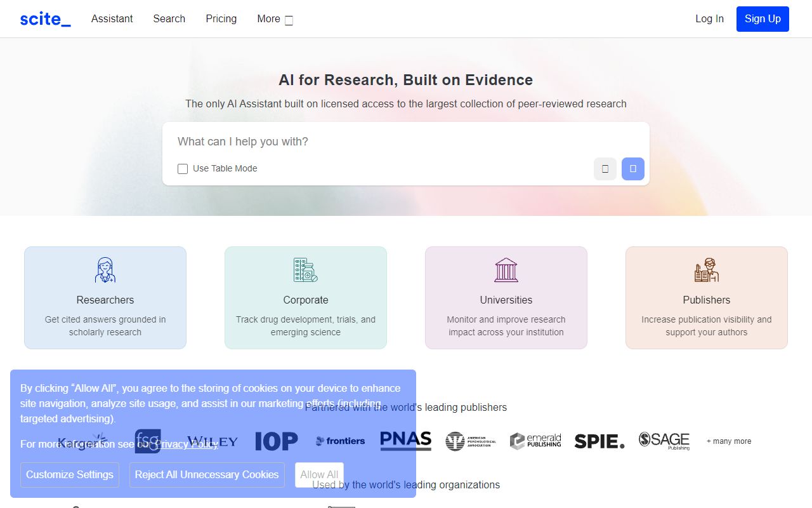This screenshot has height=508, width=812.
Task: Click the Sign Up button
Action: (x=763, y=18)
